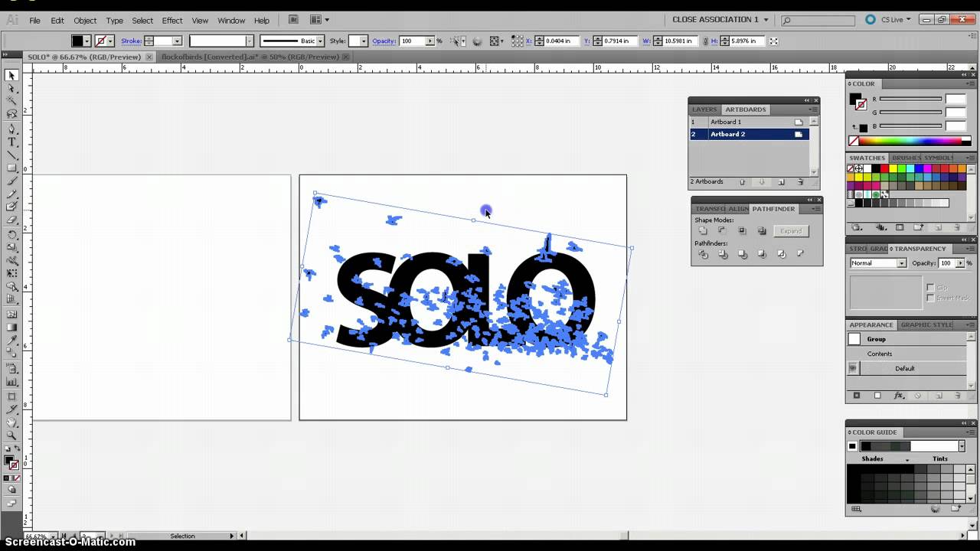Enable the Clip checkbox in Transparency panel
The width and height of the screenshot is (980, 551).
click(929, 287)
